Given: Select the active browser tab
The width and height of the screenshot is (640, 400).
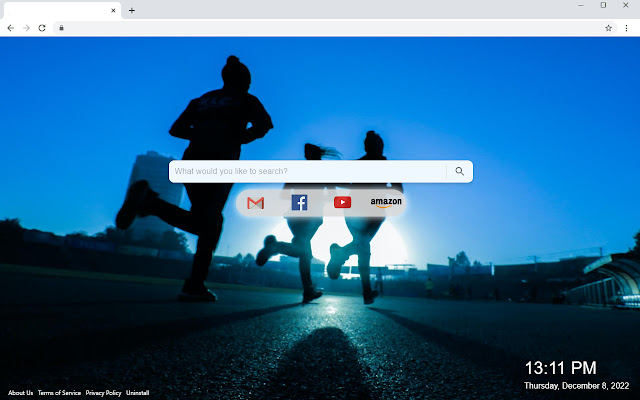Looking at the screenshot, I should tap(62, 11).
